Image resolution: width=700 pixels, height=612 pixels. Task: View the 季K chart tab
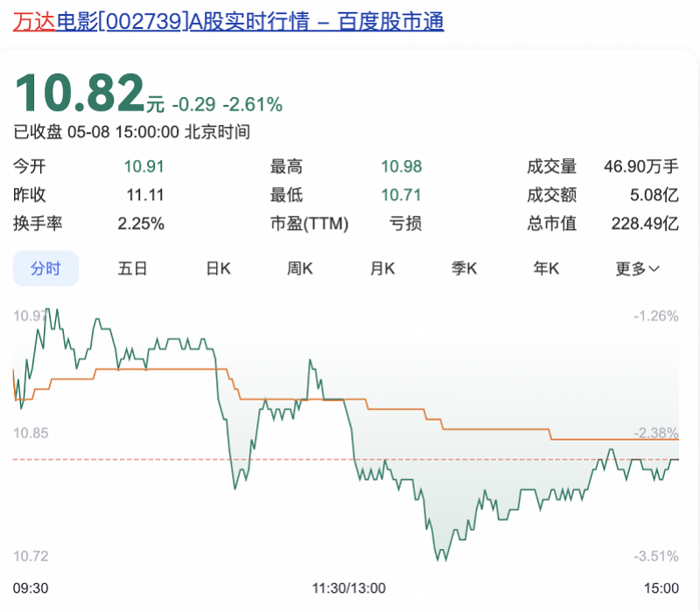[x=465, y=268]
